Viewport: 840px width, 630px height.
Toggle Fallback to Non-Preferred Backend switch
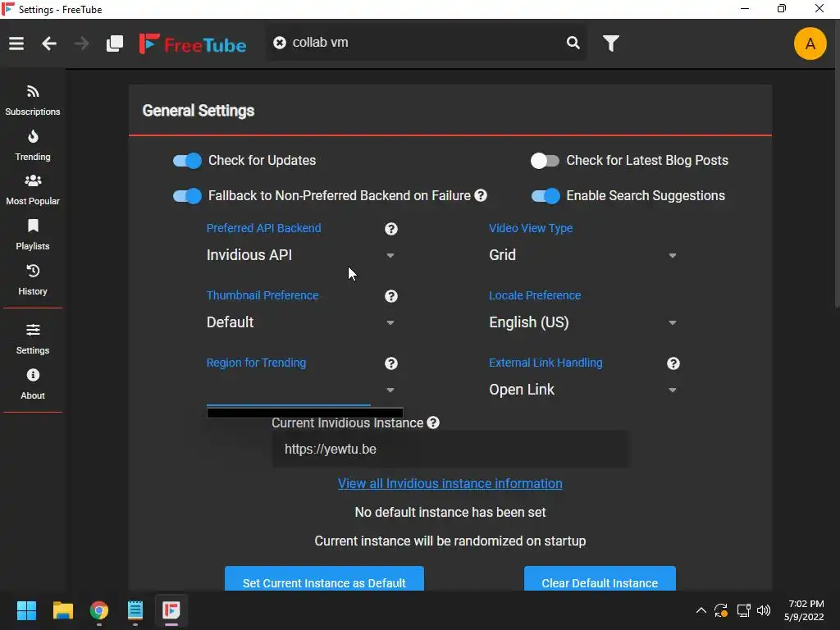[187, 196]
